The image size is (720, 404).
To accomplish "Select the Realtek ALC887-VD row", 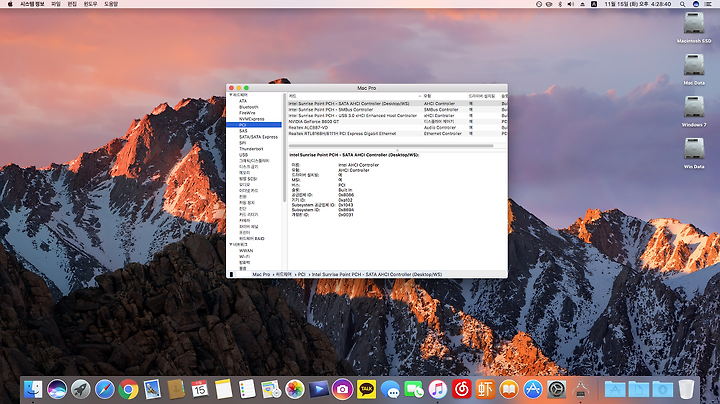I will (397, 128).
